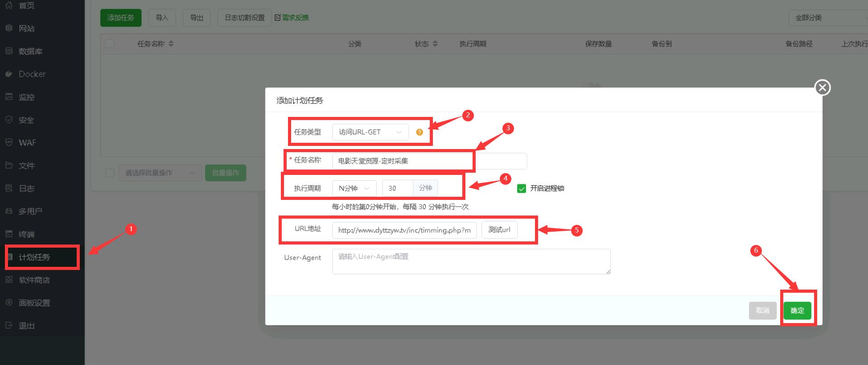Tick the select-all checkbox in table header
Image resolution: width=868 pixels, height=365 pixels.
coord(110,44)
